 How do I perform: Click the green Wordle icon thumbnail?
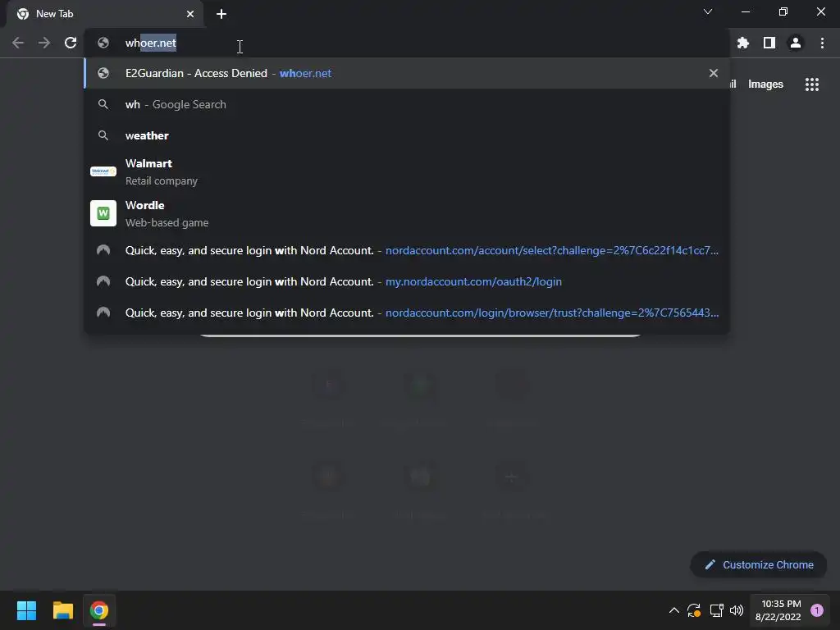103,213
